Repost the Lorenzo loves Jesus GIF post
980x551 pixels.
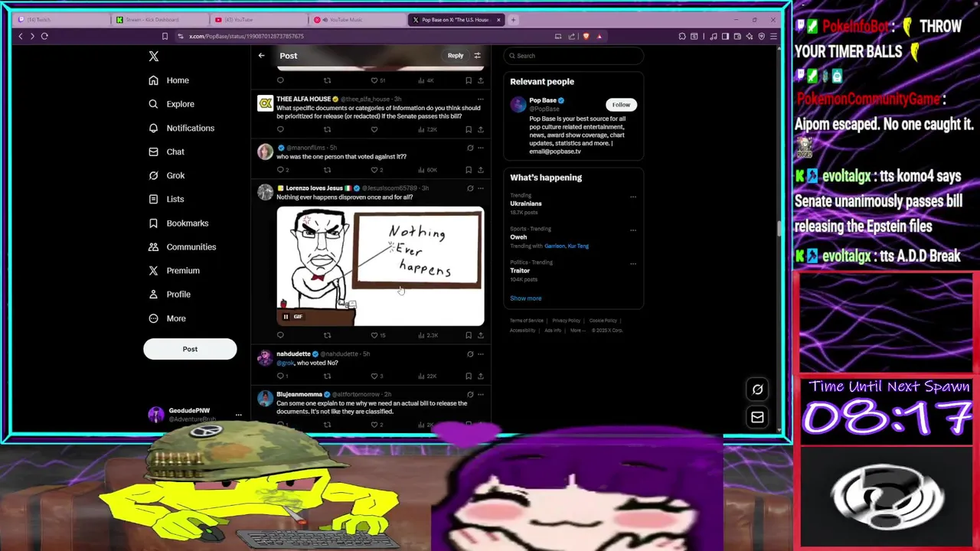click(x=327, y=335)
